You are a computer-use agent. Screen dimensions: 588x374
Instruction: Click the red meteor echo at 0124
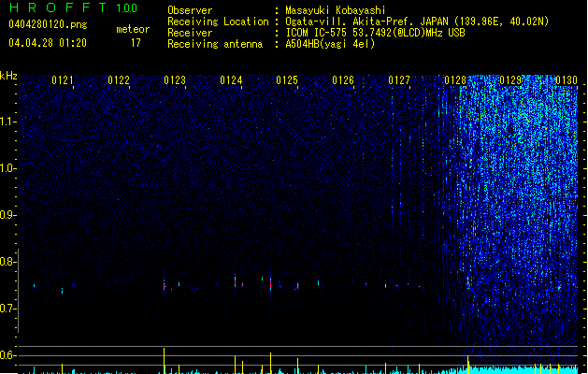[236, 281]
